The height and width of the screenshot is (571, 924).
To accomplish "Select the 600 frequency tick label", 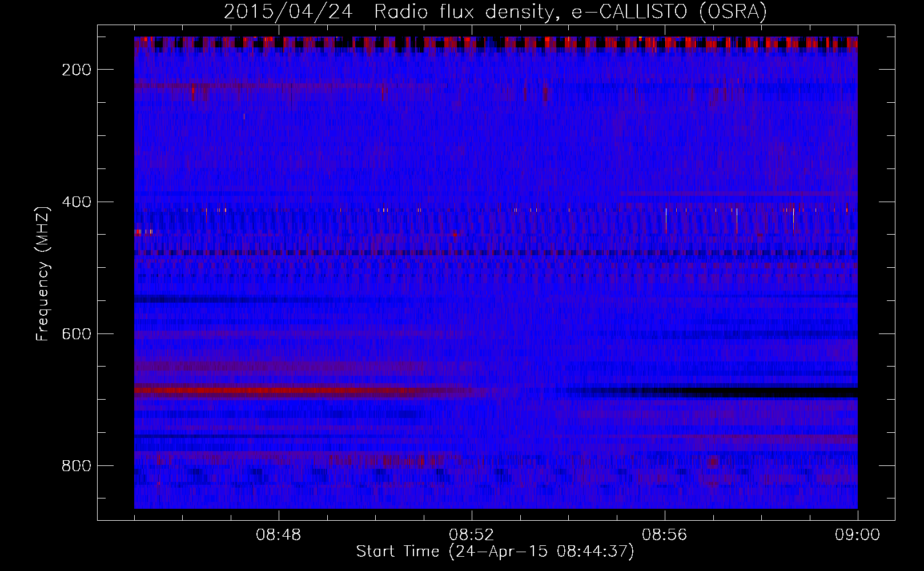I will [76, 333].
